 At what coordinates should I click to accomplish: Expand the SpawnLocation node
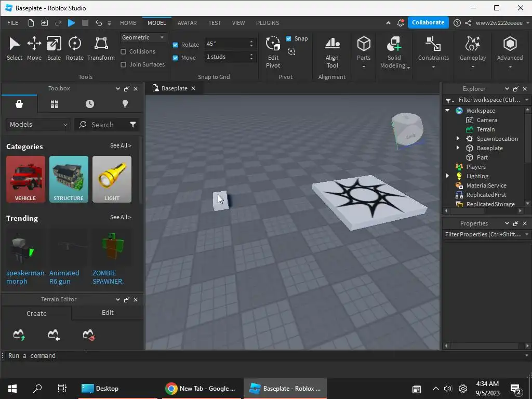pos(458,138)
